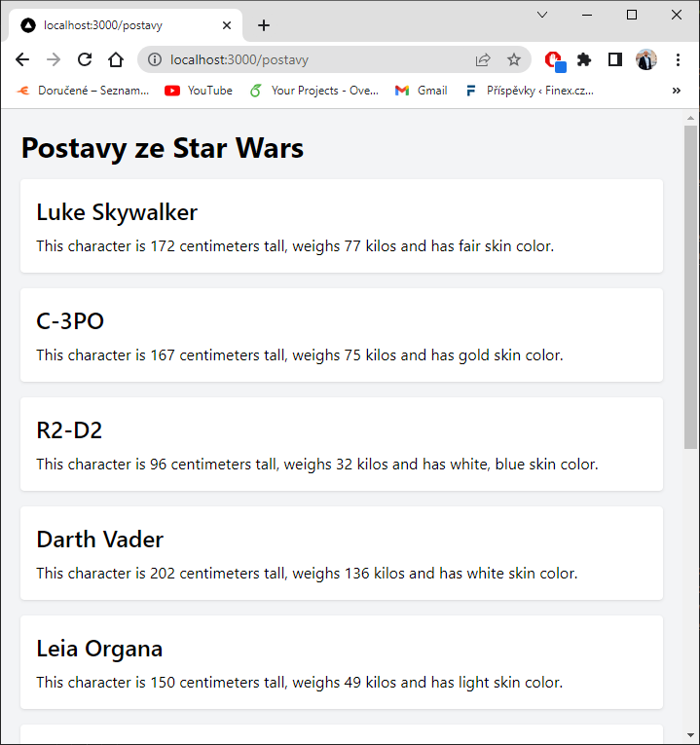Reload the current page

[85, 59]
